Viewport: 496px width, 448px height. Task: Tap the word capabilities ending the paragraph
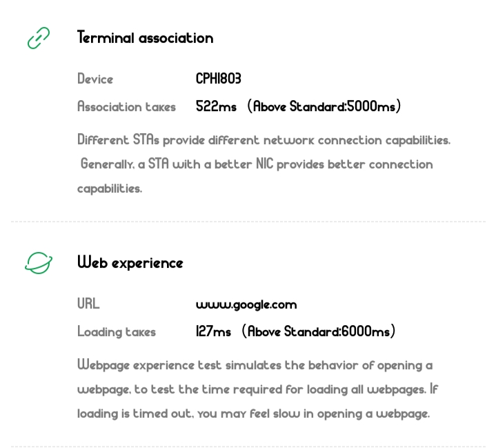click(109, 188)
